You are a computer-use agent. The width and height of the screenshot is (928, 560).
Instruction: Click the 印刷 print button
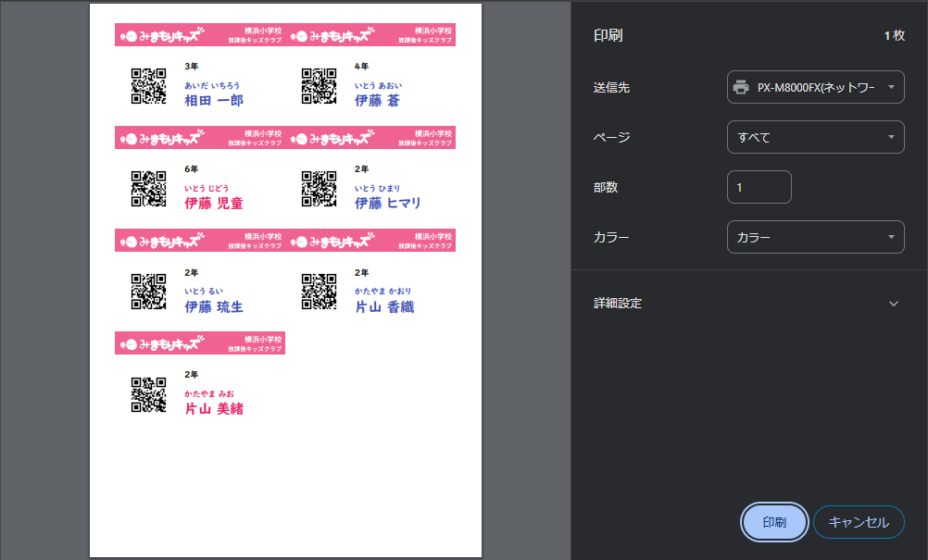tap(774, 522)
